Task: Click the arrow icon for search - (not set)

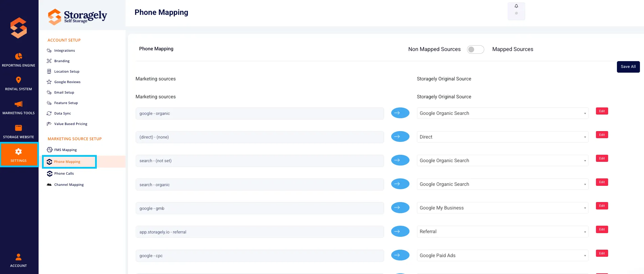Action: 400,160
